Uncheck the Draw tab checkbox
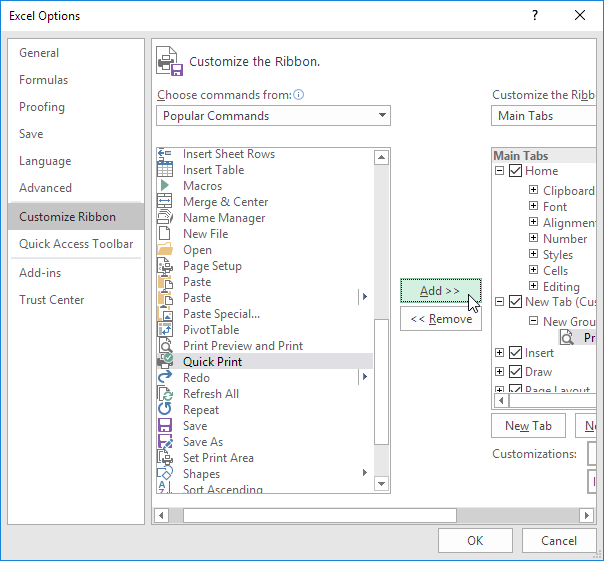 coord(515,372)
